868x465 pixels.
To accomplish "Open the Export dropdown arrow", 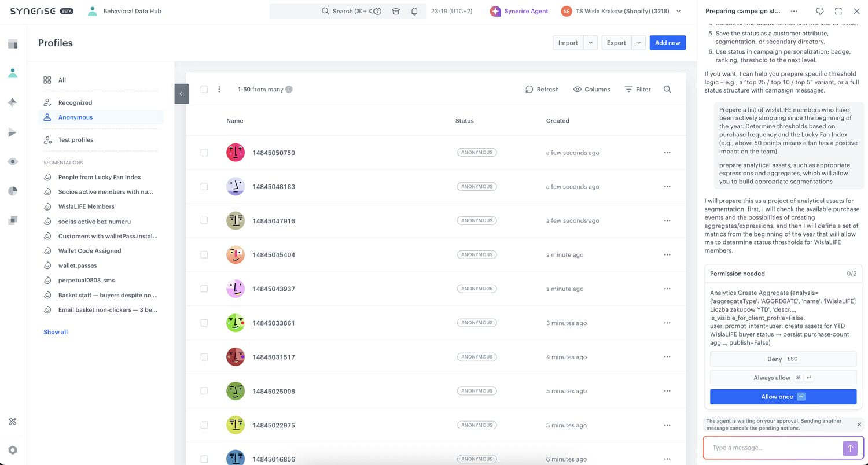I will pyautogui.click(x=639, y=43).
